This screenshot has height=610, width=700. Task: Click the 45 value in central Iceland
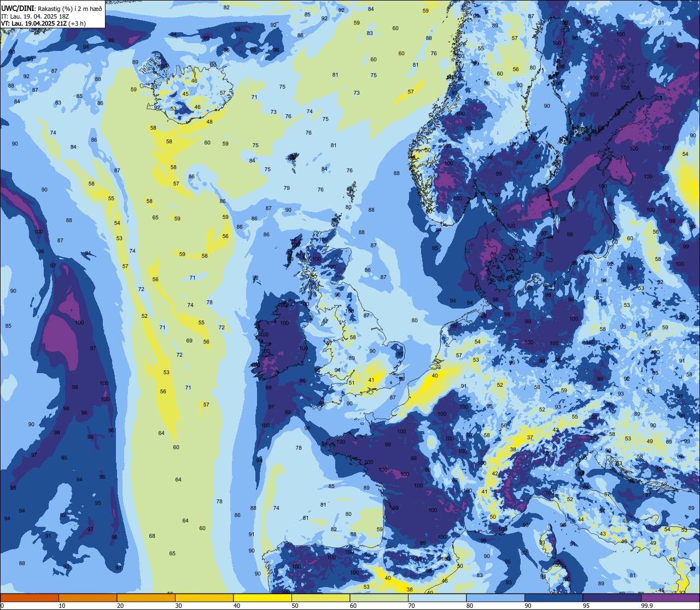tap(185, 94)
